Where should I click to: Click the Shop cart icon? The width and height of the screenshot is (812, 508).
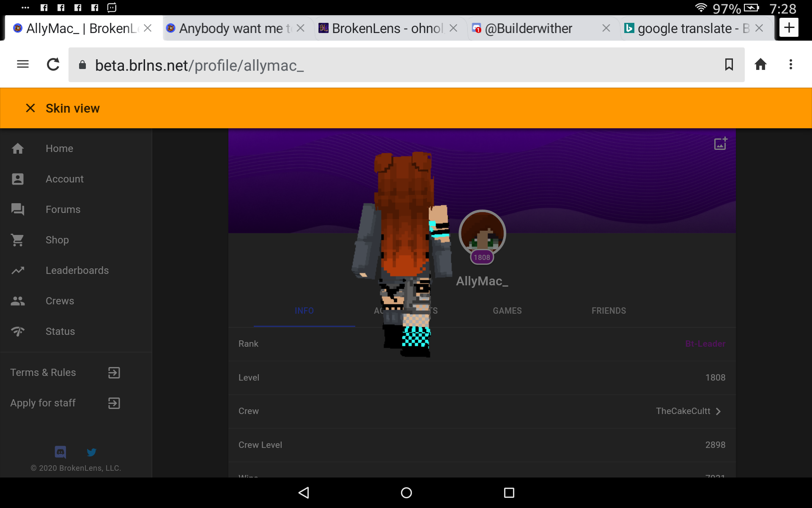[18, 240]
